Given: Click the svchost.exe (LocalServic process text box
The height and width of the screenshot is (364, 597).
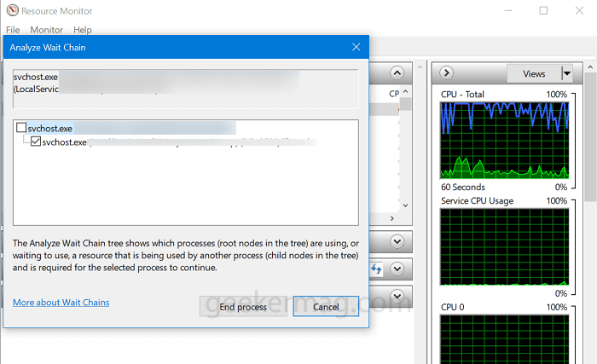Looking at the screenshot, I should (185, 89).
